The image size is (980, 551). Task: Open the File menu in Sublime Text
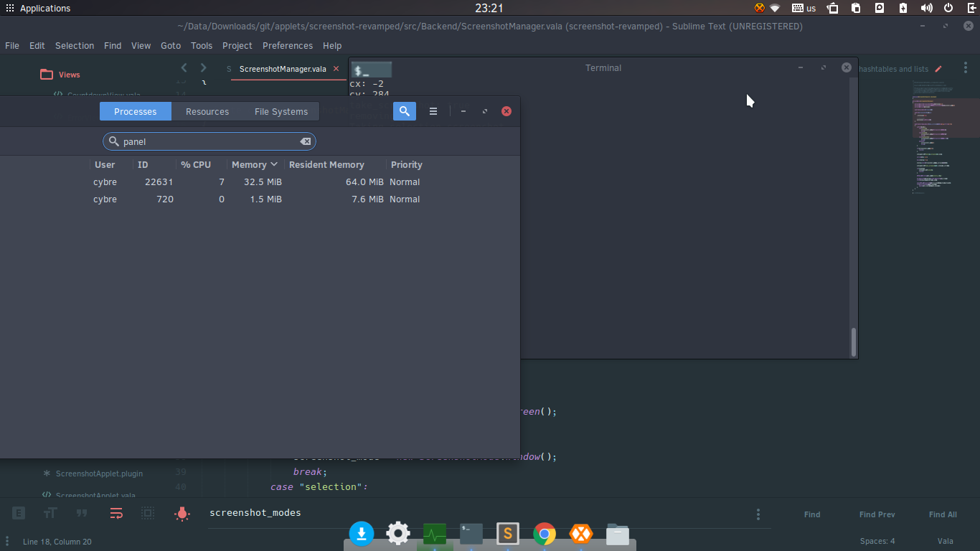point(12,45)
